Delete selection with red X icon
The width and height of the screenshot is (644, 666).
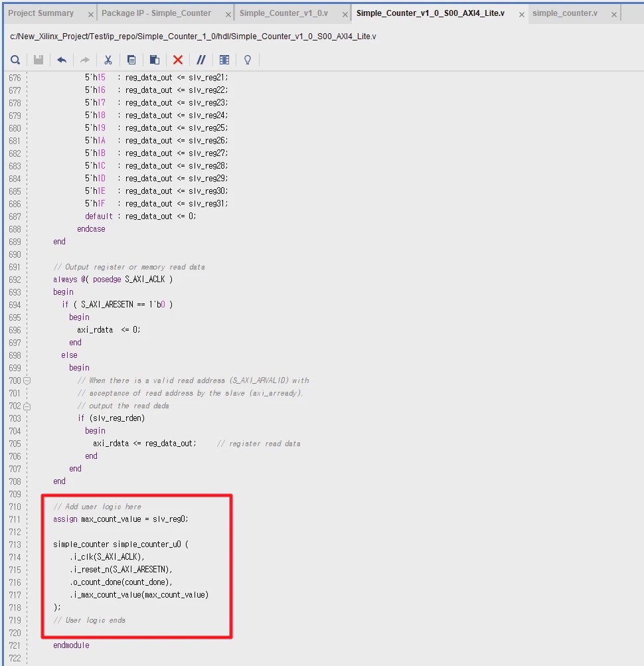point(177,60)
